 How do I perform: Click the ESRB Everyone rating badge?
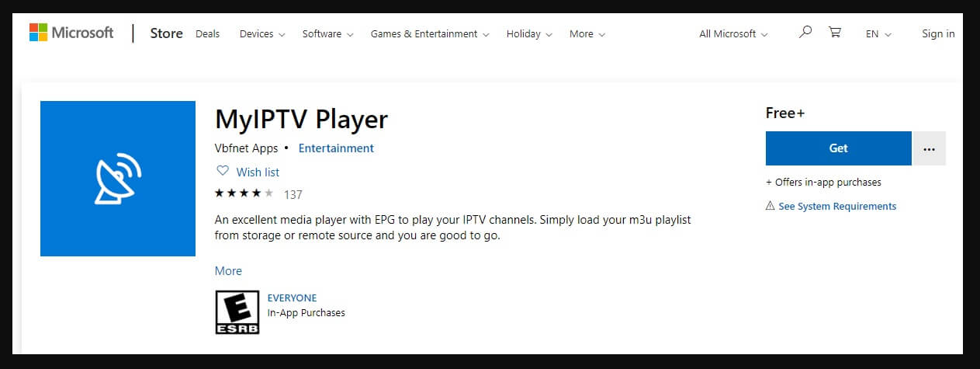(x=237, y=313)
